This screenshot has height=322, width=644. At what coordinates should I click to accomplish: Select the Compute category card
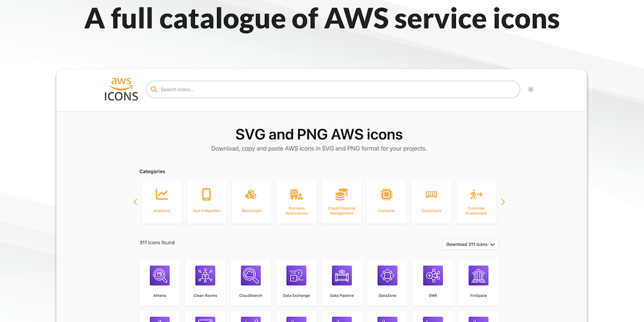(387, 202)
